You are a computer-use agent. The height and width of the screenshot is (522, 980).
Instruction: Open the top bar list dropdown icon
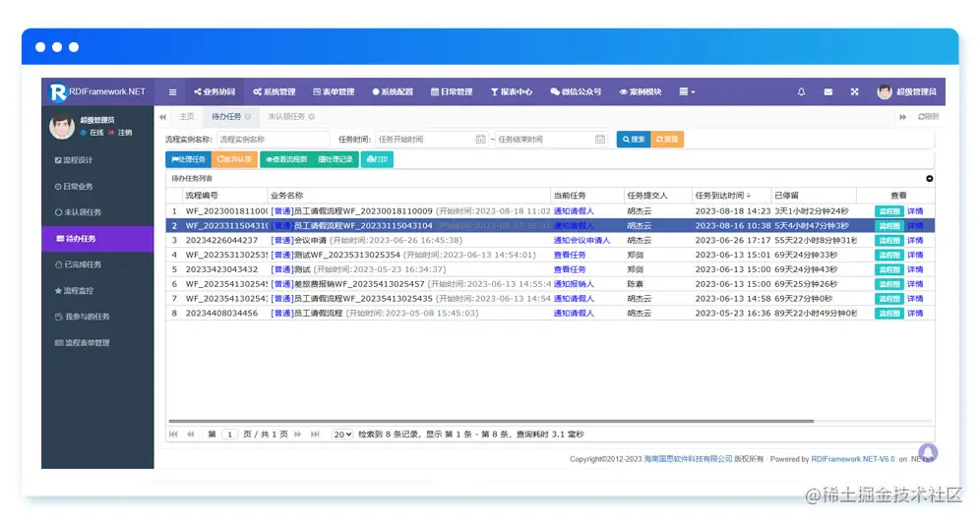[687, 91]
